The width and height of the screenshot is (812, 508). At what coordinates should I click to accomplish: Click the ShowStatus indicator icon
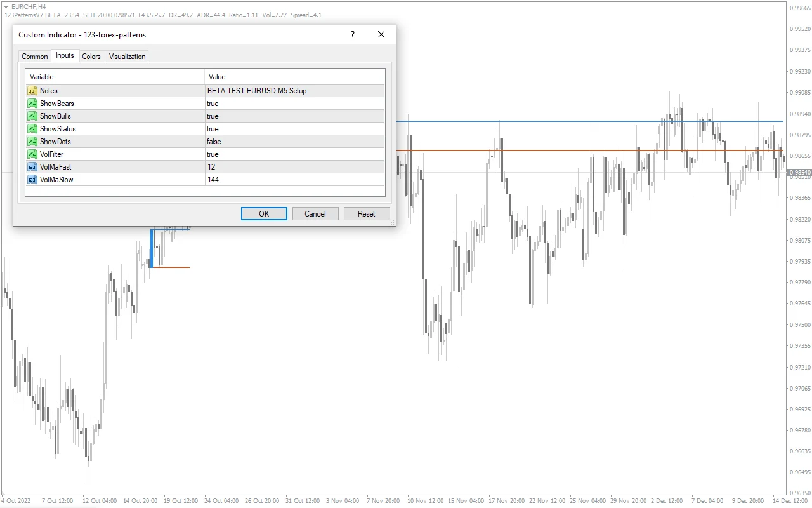pos(32,128)
